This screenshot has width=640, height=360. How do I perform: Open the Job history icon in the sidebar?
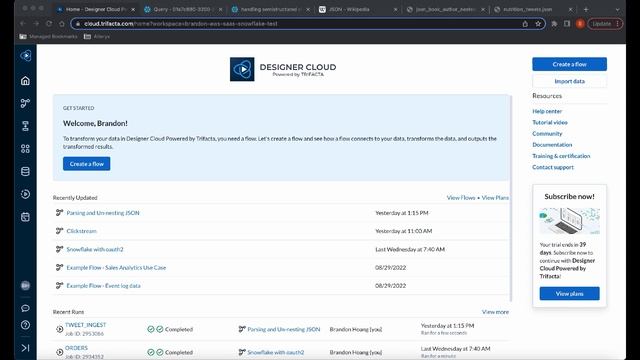pyautogui.click(x=25, y=194)
